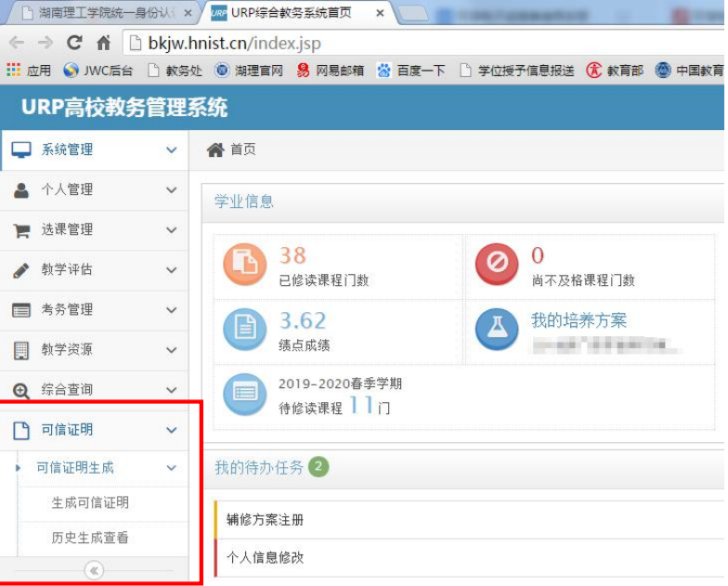Open the 个人信息修改 pending task
Viewport: 728px width, 586px height.
pyautogui.click(x=266, y=557)
